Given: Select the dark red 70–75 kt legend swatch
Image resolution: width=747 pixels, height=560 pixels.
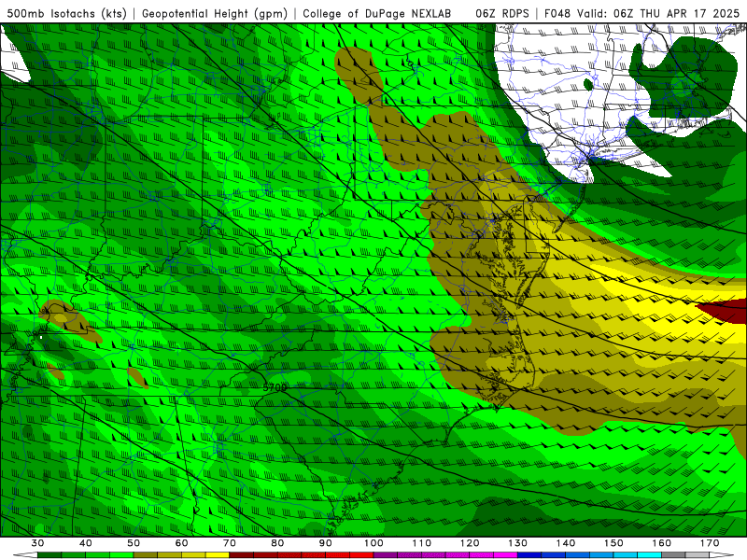Looking at the screenshot, I should 242,555.
